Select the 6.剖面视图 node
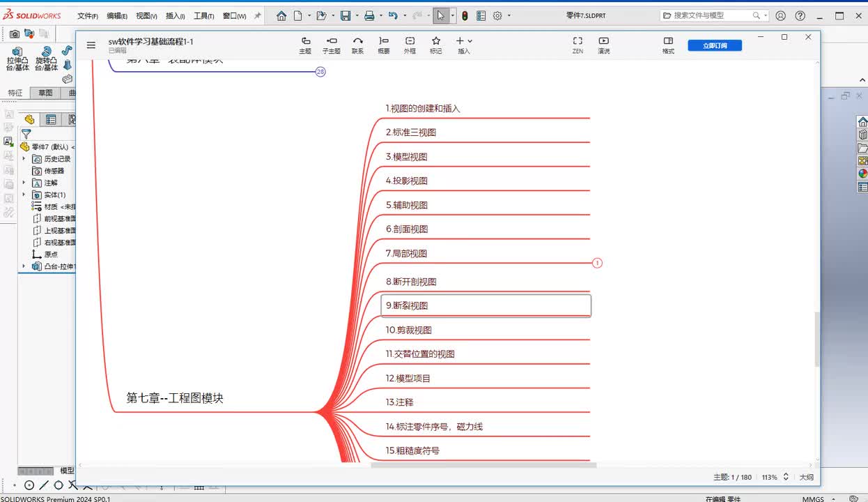This screenshot has height=502, width=868. point(407,229)
